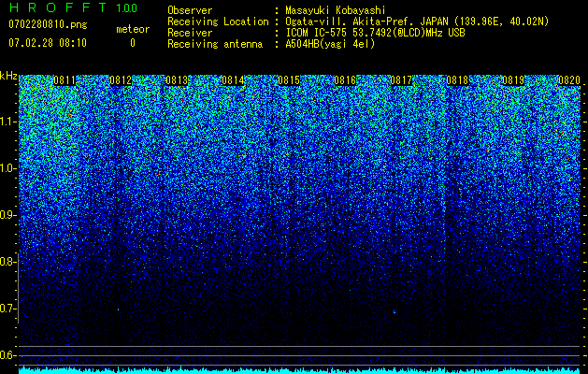Click the 1.1 kHz axis label
Viewport: 588px width, 374px height.
pyautogui.click(x=7, y=122)
